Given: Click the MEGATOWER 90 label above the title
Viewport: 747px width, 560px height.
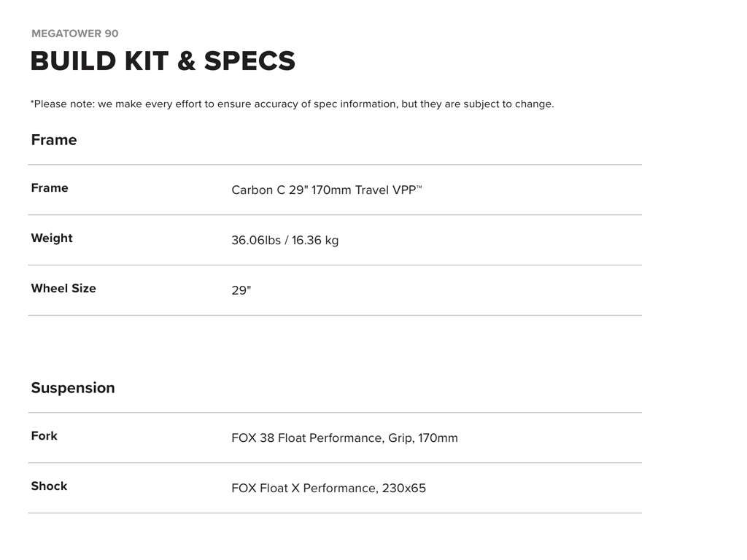Looking at the screenshot, I should click(x=74, y=34).
